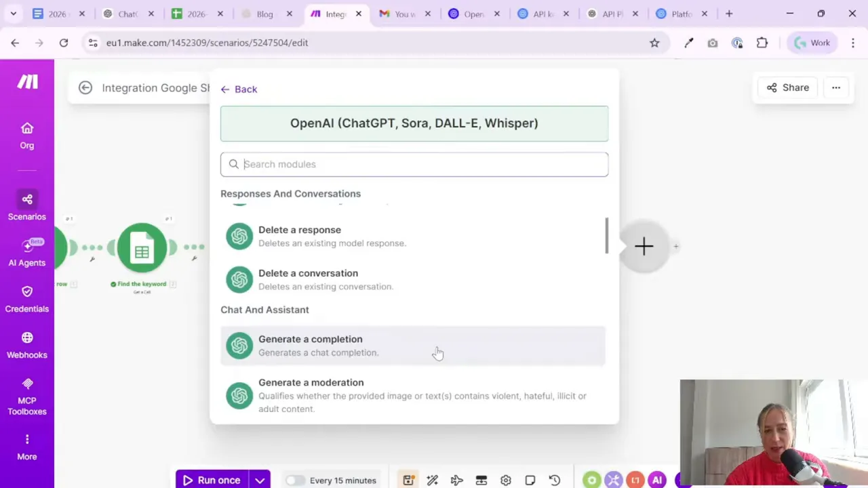This screenshot has width=868, height=488.
Task: Open scenario inputs outputs icon
Action: [481, 481]
